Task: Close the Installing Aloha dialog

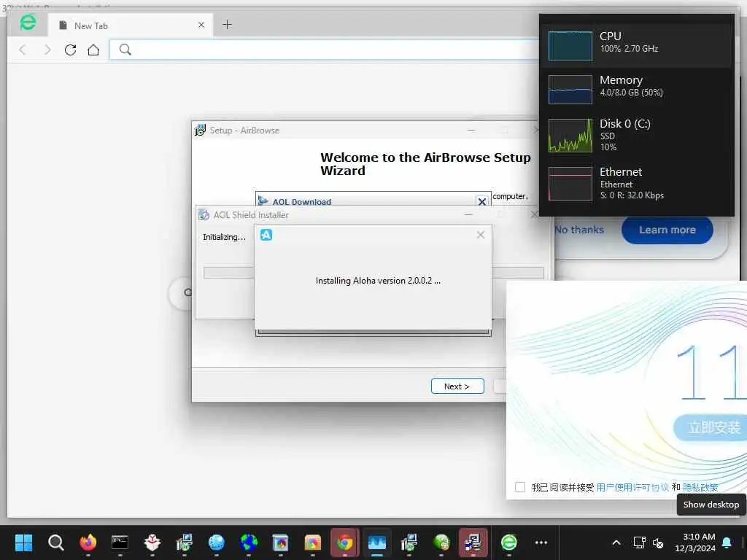Action: tap(481, 234)
